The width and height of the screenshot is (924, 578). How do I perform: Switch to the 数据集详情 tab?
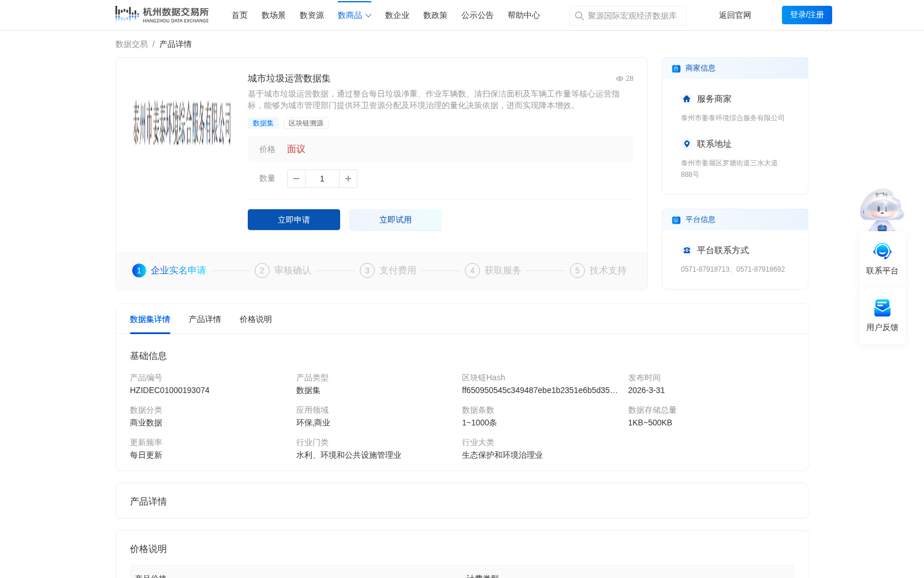click(150, 319)
